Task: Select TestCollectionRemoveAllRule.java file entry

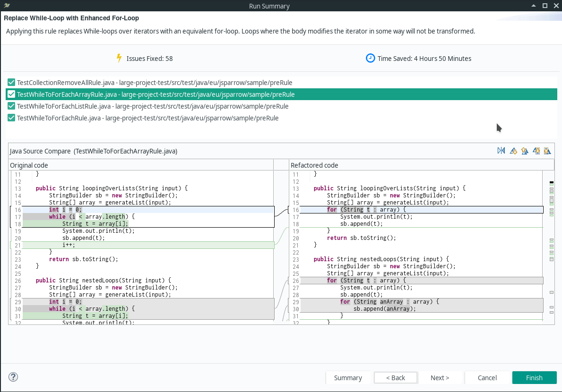Action: point(155,83)
